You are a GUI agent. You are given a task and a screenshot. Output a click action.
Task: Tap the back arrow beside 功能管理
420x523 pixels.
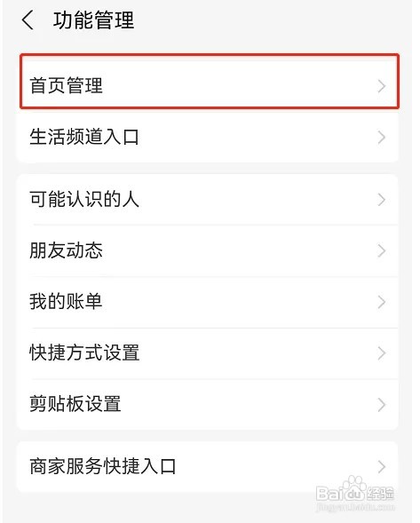point(28,20)
